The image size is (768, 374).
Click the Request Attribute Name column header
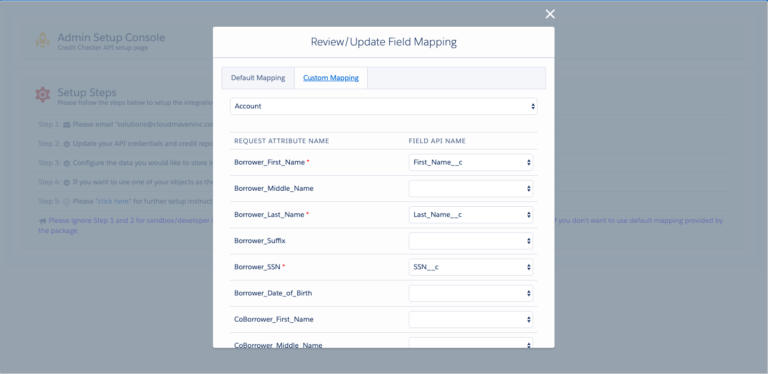tap(282, 141)
